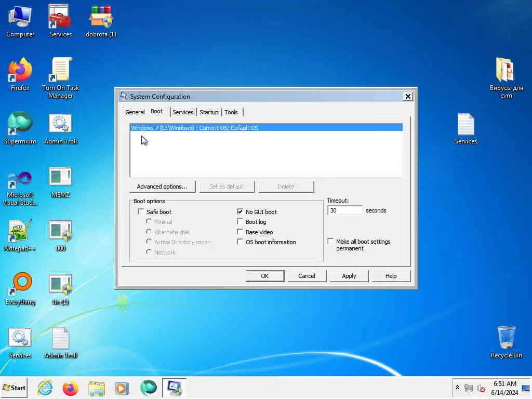
Task: Open the Computer desktop icon
Action: tap(20, 21)
